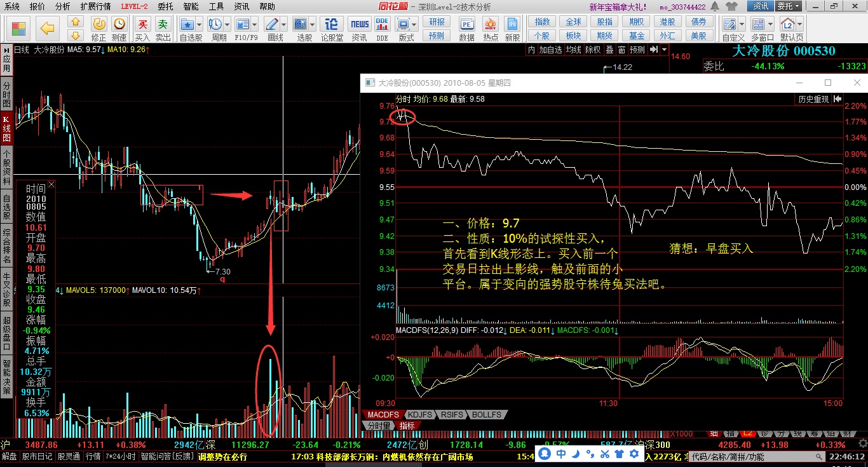Close the K-line data info panel
This screenshot has width=868, height=467.
tap(51, 184)
